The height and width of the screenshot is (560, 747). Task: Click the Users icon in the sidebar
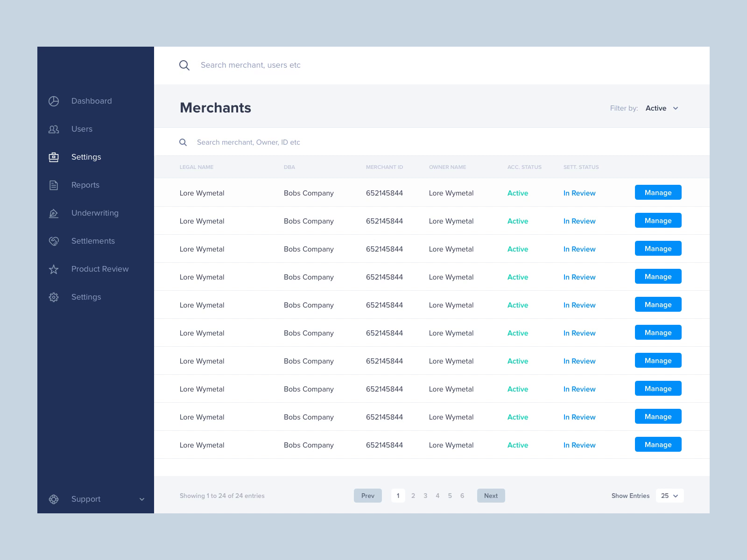(x=54, y=129)
